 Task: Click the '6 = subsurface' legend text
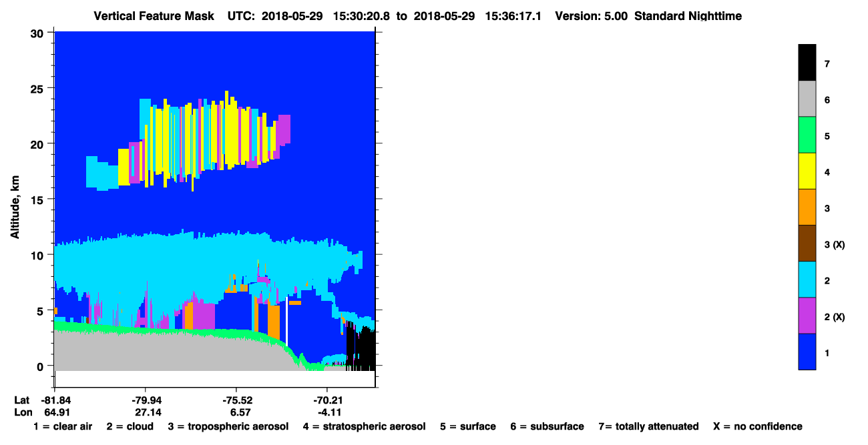pos(548,426)
